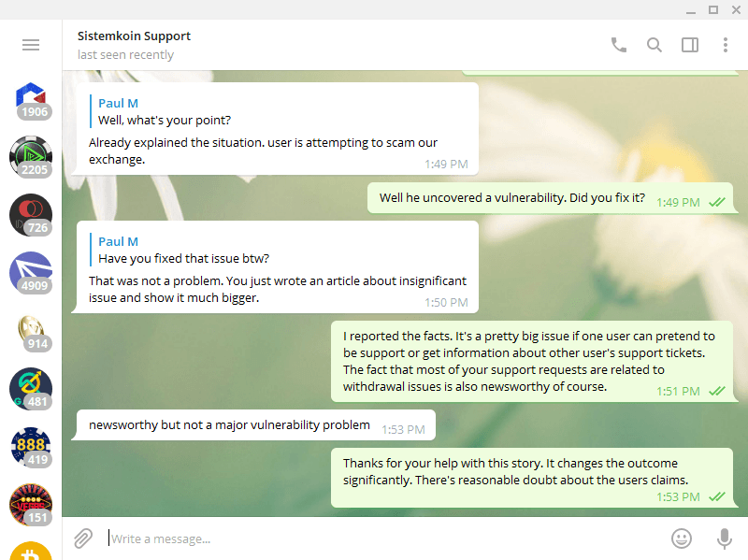
Task: Select the chat showing 4909 unread
Action: 31,273
